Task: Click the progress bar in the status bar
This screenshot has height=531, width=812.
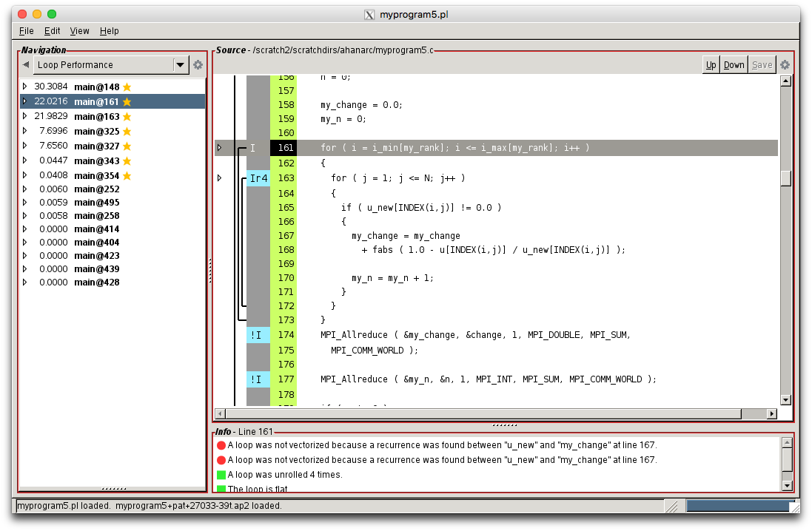Action: tap(740, 506)
